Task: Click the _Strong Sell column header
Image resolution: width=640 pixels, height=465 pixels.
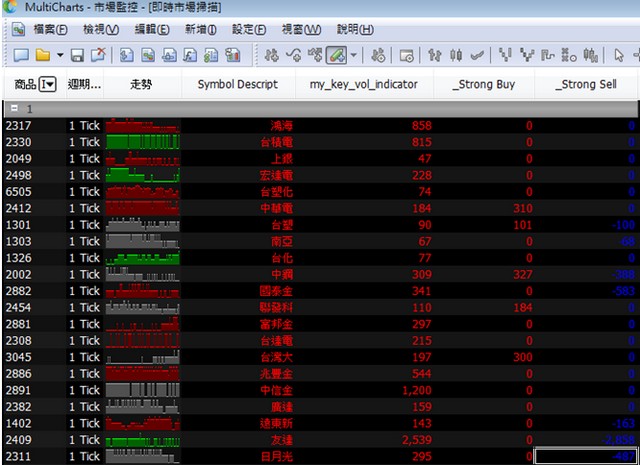Action: coord(586,85)
